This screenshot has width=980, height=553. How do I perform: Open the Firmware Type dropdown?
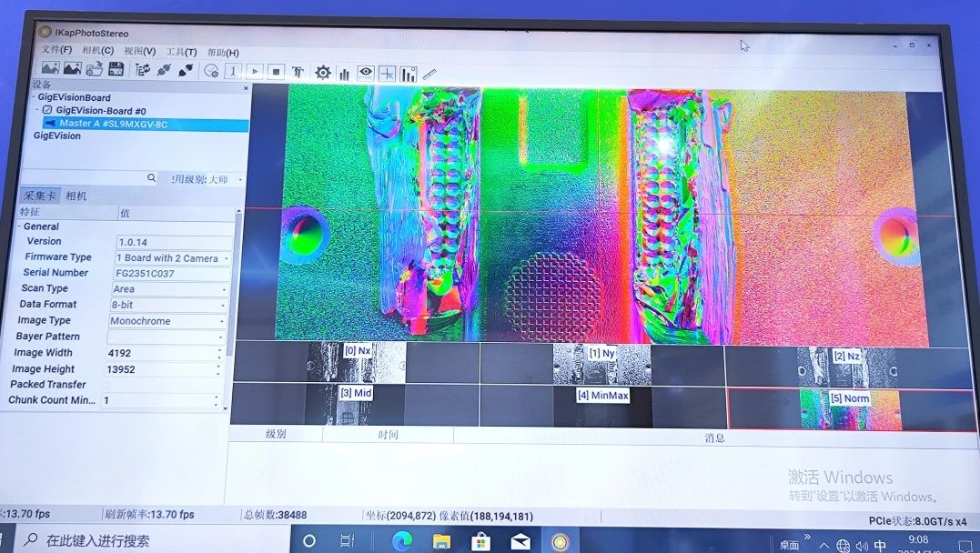171,258
